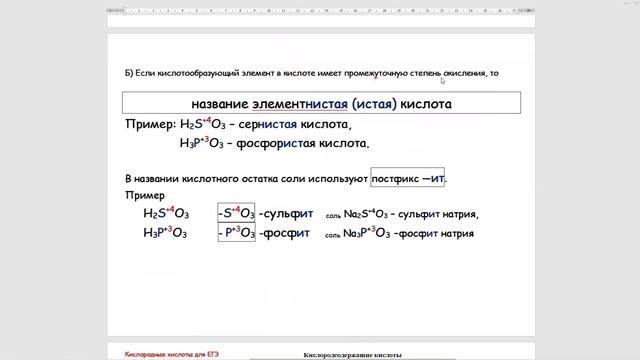The width and height of the screenshot is (640, 360).
Task: Click the boxed text "постфикс –ит"
Action: 407,178
